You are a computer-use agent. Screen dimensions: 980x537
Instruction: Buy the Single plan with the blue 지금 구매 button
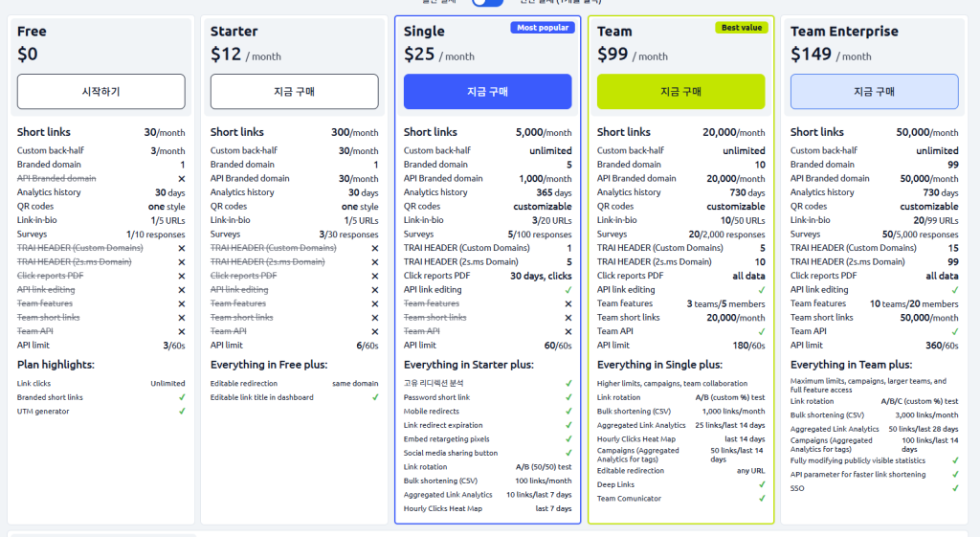[x=487, y=92]
